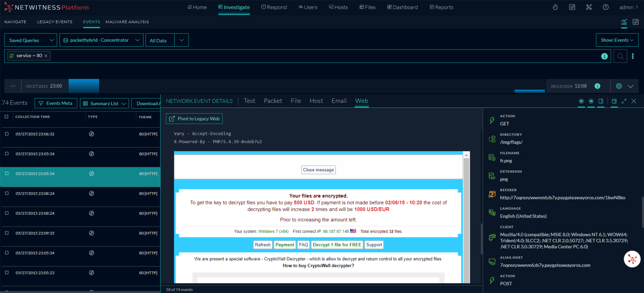Click Pivot to Legacy Web button
Image resolution: width=644 pixels, height=293 pixels.
click(x=194, y=119)
